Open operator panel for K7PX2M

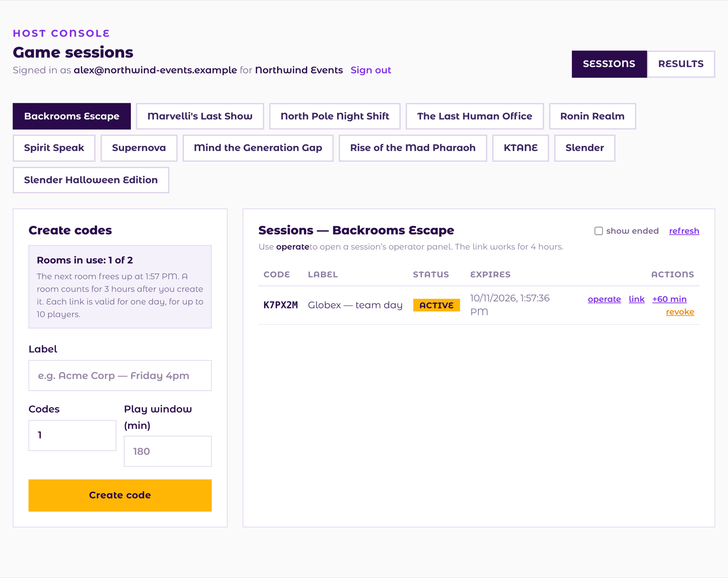604,299
